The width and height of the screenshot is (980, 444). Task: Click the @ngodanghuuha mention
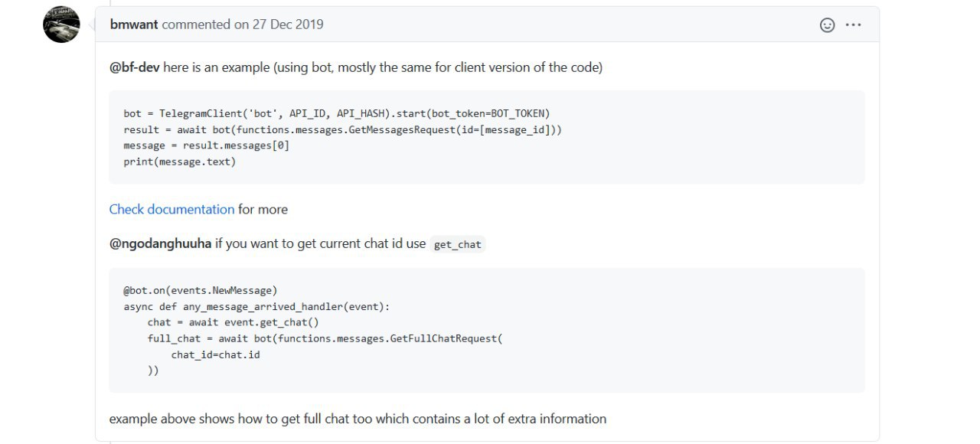coord(160,244)
